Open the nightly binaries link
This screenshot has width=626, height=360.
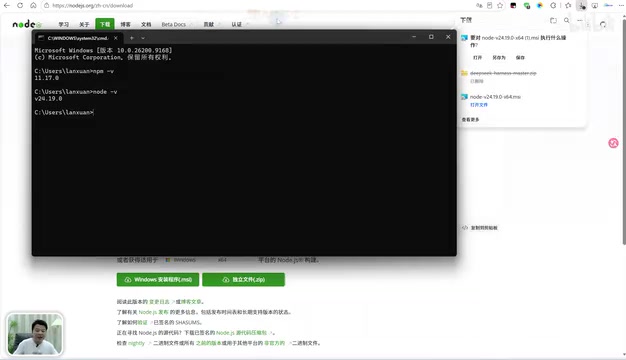[137, 343]
